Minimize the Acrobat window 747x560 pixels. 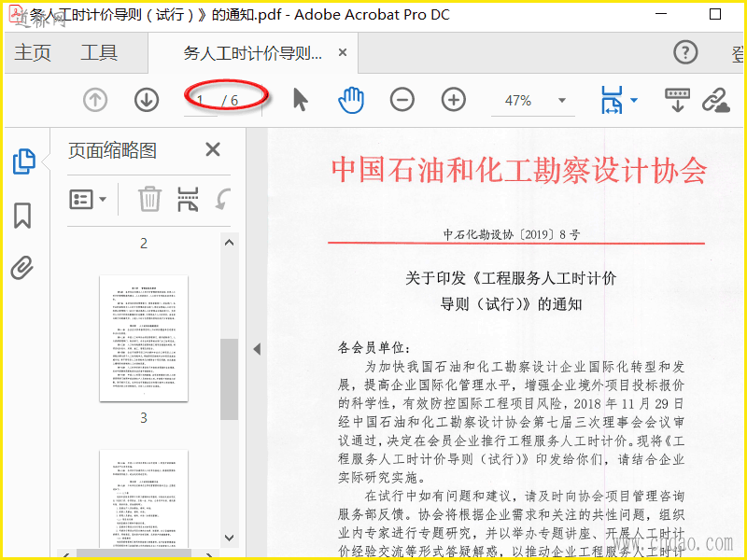click(661, 14)
